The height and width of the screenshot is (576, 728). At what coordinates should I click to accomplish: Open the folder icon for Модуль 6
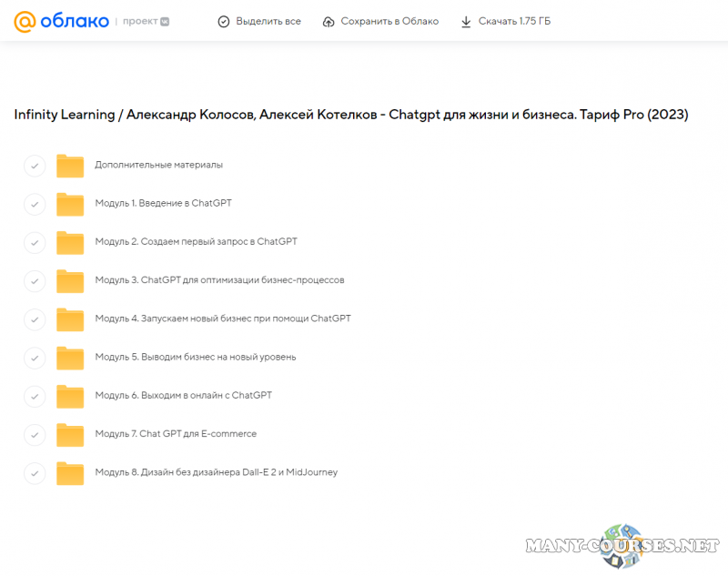click(x=70, y=396)
